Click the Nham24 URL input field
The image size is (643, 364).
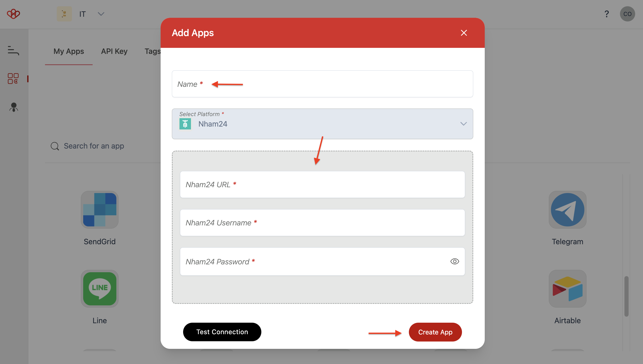pos(322,184)
